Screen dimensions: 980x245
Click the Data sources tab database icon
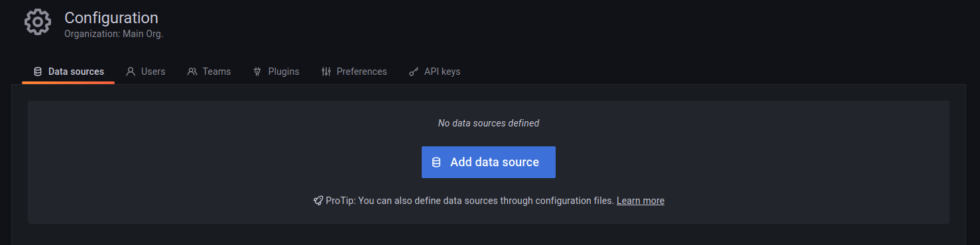[x=38, y=72]
